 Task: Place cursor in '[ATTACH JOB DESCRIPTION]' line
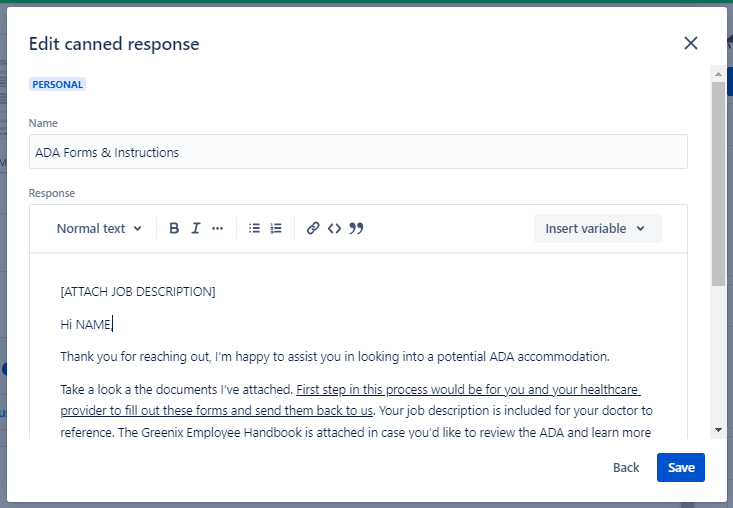point(138,292)
